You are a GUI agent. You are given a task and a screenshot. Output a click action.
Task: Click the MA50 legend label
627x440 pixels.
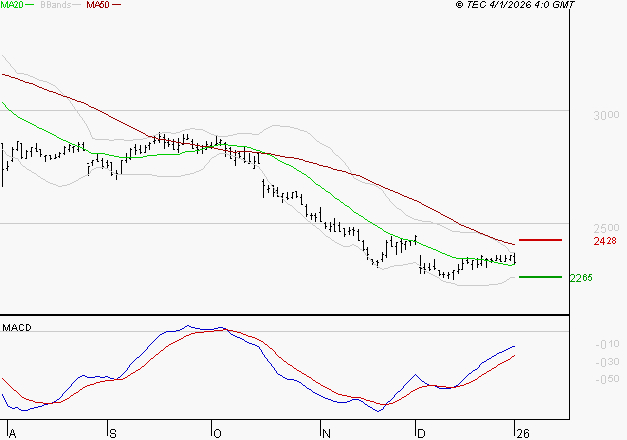coord(98,5)
